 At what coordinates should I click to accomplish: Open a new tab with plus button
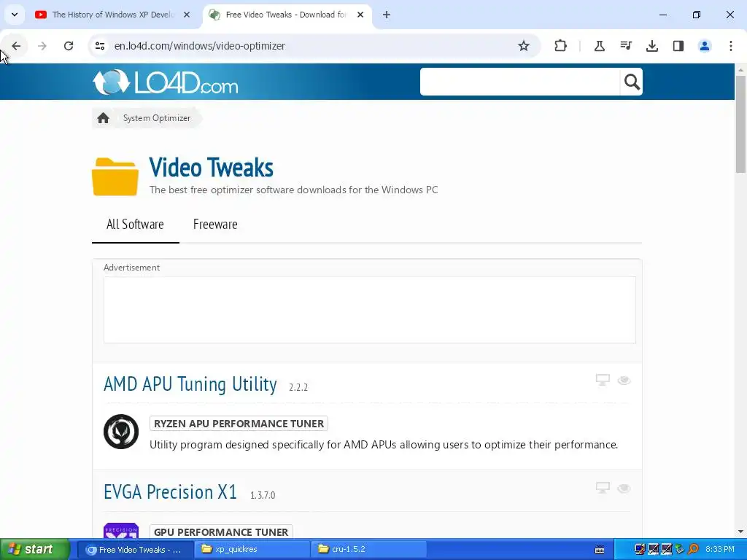[x=387, y=15]
